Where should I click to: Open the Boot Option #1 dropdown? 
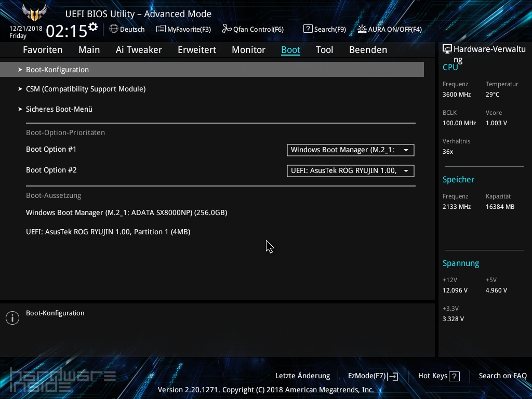[x=350, y=150]
